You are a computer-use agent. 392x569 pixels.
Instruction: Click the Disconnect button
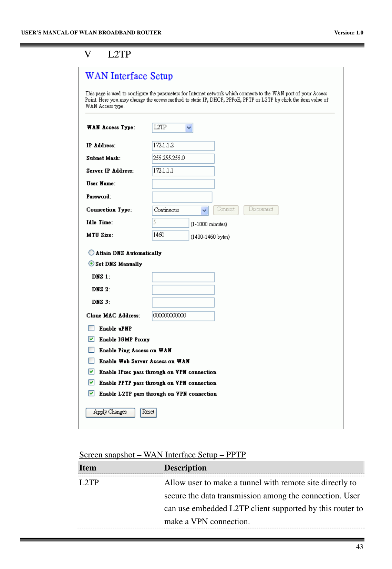(x=261, y=210)
